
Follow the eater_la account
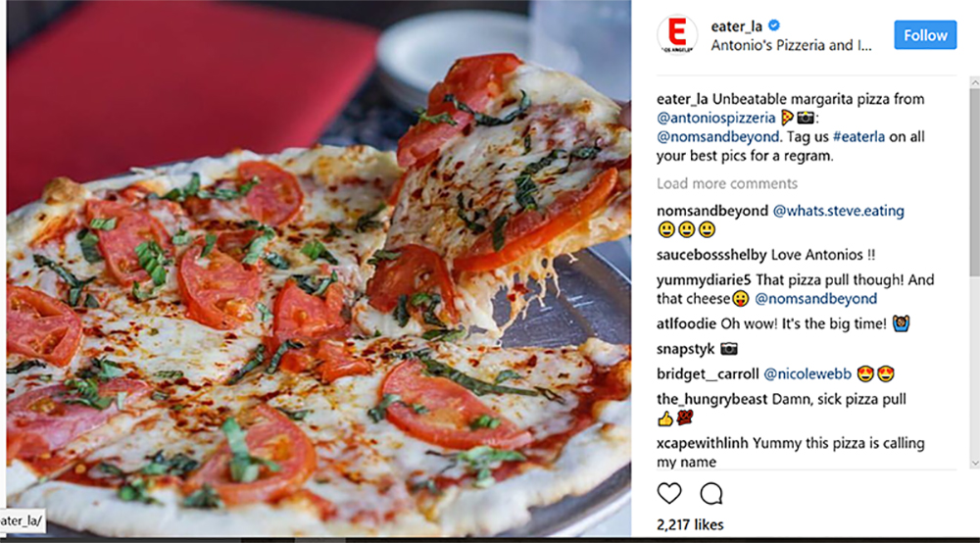click(925, 35)
